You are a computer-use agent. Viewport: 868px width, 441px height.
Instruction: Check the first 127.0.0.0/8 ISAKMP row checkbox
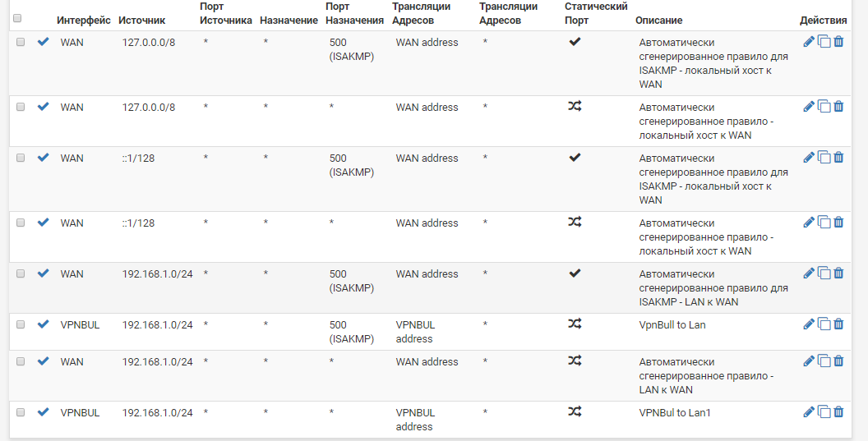pos(21,42)
